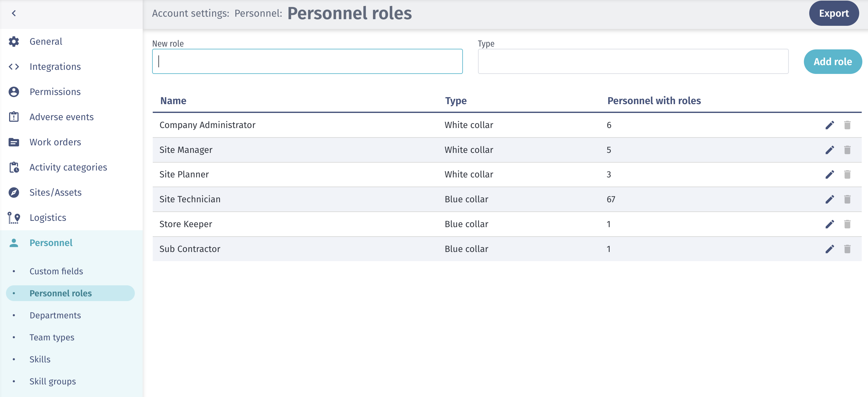
Task: Click the General gear icon
Action: point(14,42)
